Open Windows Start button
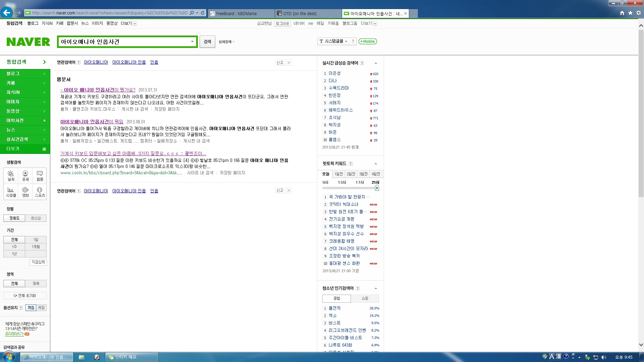This screenshot has height=362, width=644. click(9, 357)
